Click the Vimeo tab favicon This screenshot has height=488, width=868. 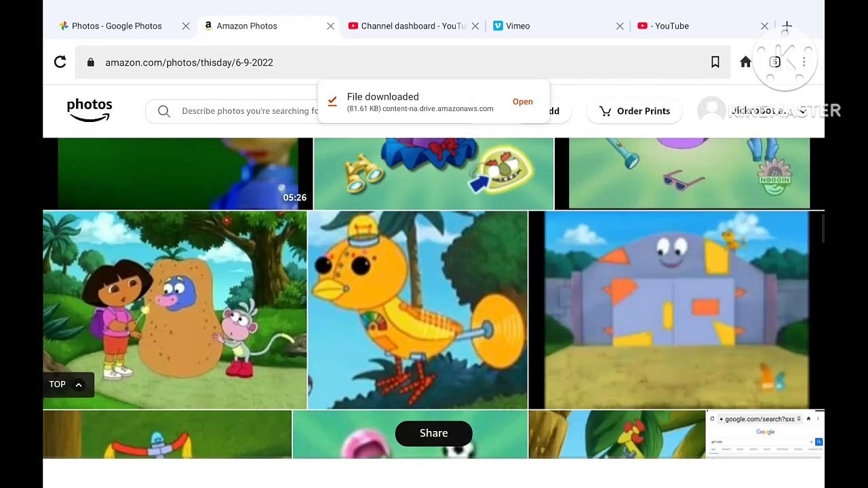pos(498,26)
